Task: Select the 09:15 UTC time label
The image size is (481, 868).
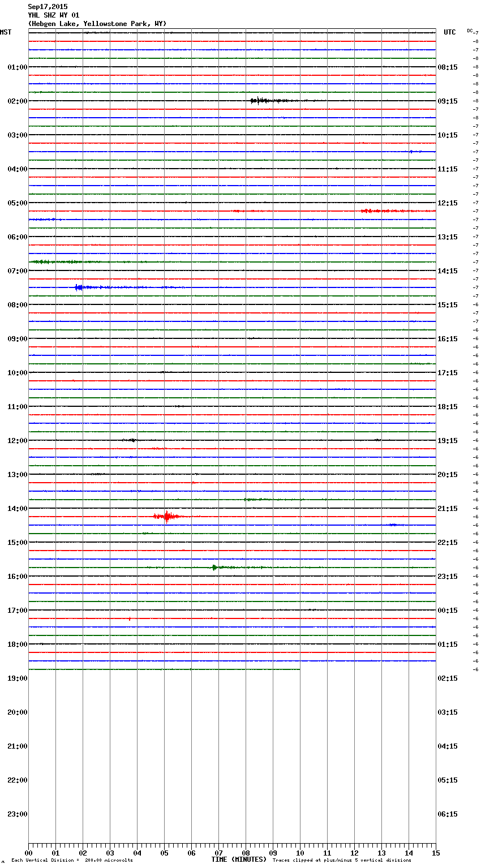Action: pos(448,101)
